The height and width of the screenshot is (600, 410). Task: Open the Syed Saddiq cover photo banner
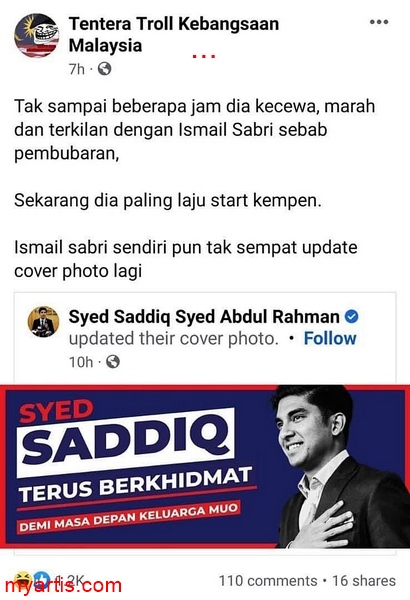[x=205, y=466]
